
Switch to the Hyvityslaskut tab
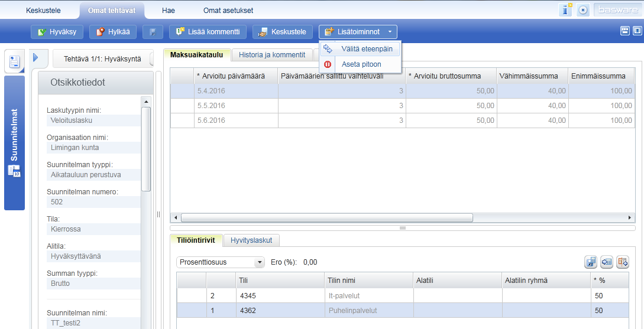tap(251, 240)
